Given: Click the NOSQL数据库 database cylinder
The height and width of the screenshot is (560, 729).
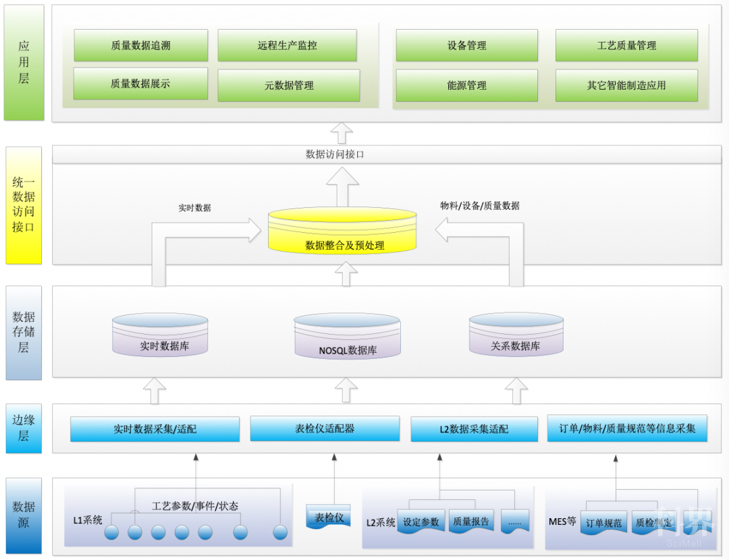Looking at the screenshot, I should pos(347,337).
